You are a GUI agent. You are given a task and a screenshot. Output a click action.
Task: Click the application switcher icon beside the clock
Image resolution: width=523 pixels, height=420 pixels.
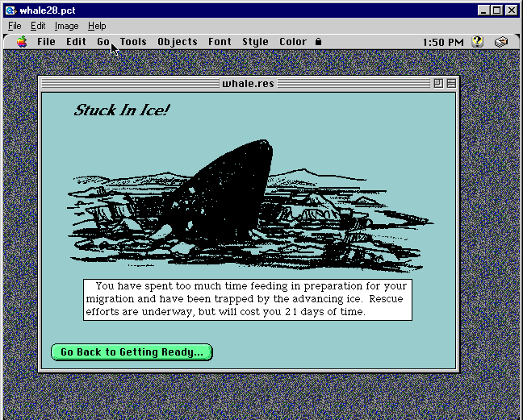pyautogui.click(x=501, y=42)
